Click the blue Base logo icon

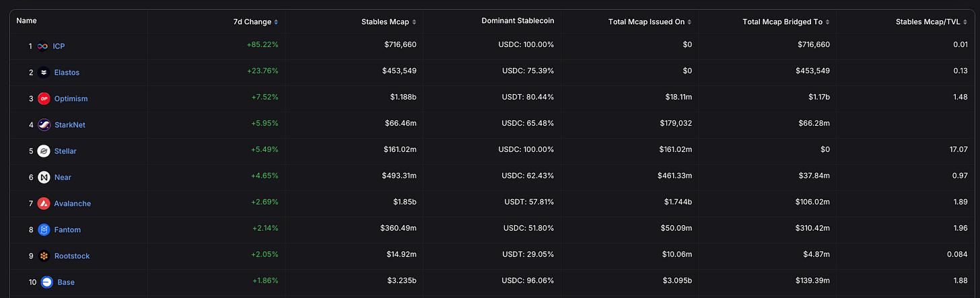point(47,283)
